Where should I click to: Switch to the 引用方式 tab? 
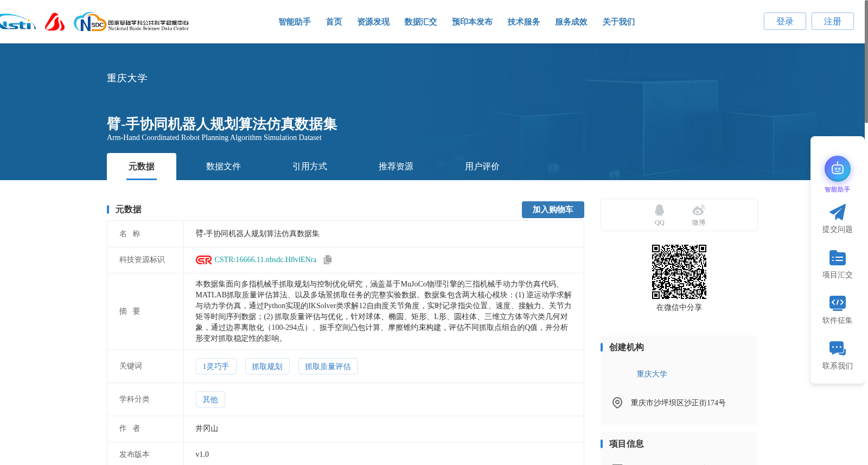point(310,167)
